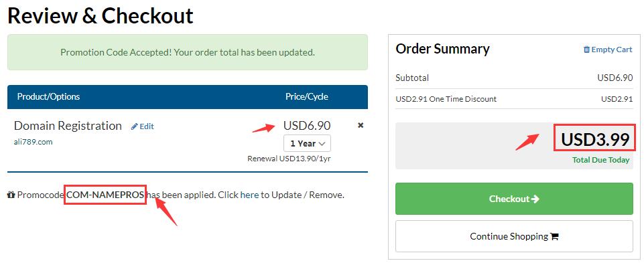Click the Renewal USD13.90/1yr text

pos(289,159)
